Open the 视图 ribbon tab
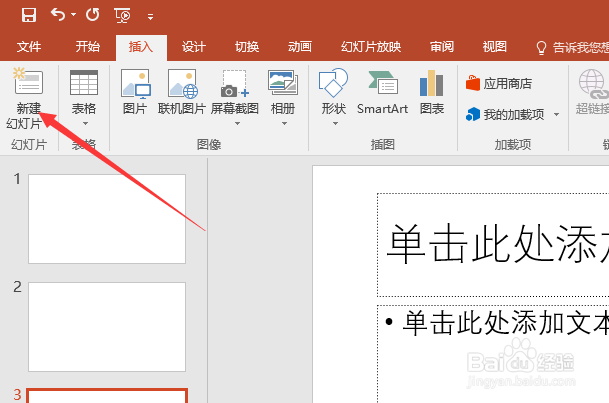Screen dimensions: 609x403 click(494, 47)
